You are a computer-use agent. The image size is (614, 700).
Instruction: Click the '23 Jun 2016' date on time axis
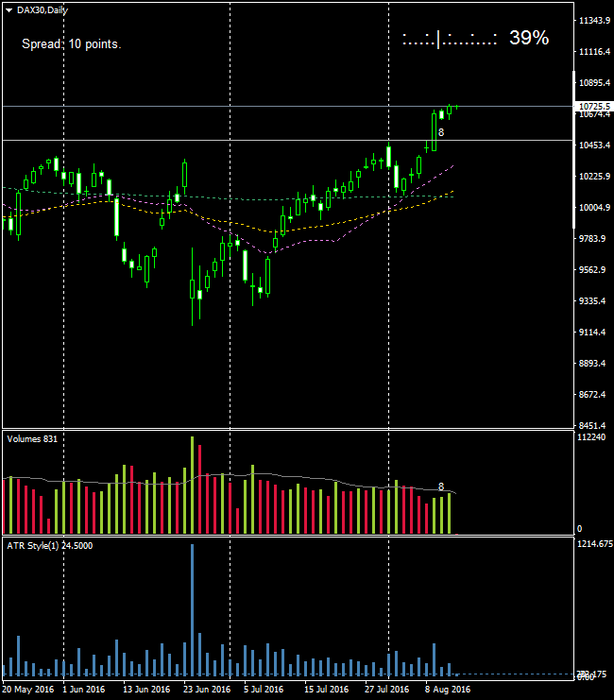207,690
